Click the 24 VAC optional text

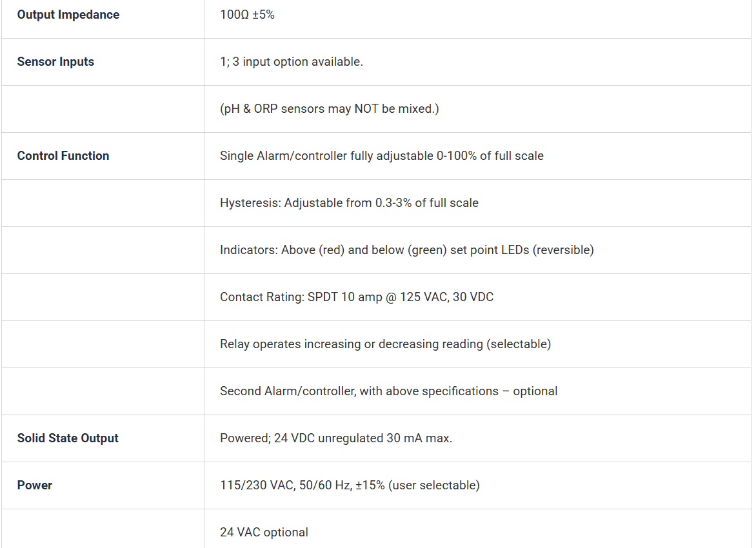tap(264, 532)
